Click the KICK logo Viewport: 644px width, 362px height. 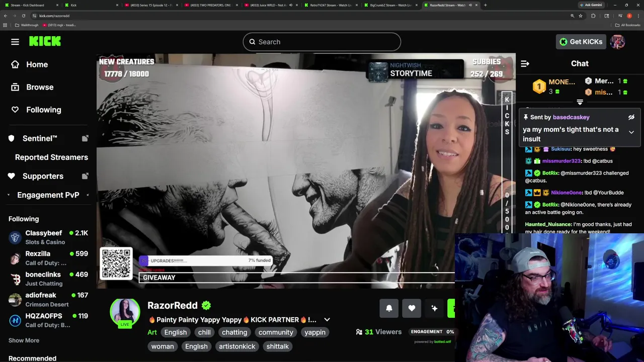coord(45,41)
